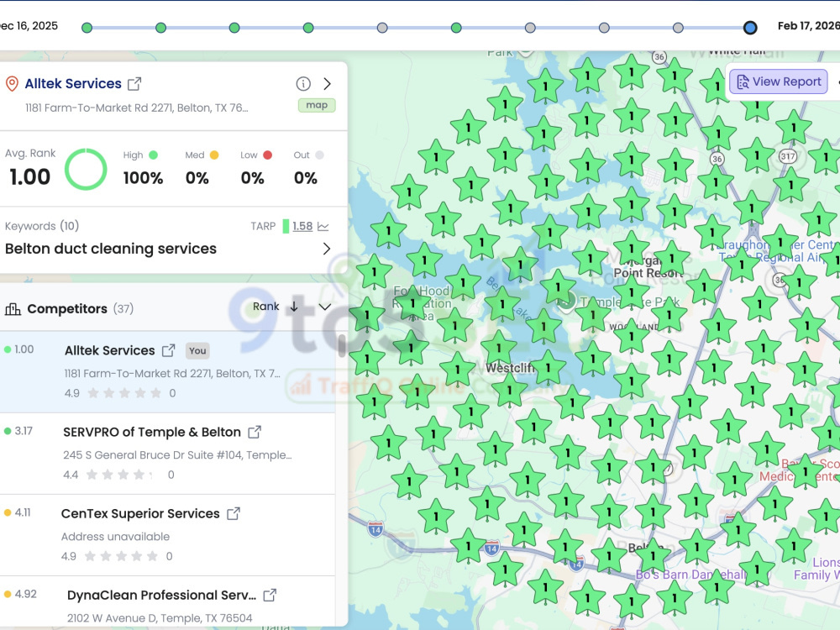Click the info icon beside Alltek Services
This screenshot has height=630, width=840.
point(303,83)
